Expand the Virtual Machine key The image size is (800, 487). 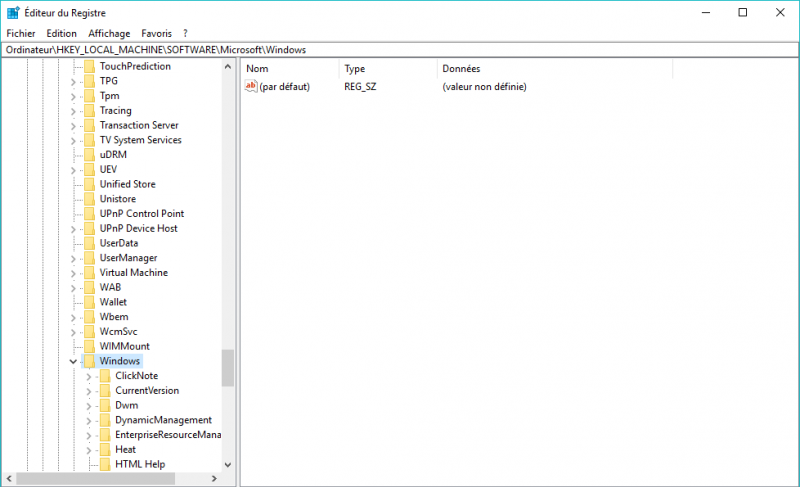click(x=73, y=274)
